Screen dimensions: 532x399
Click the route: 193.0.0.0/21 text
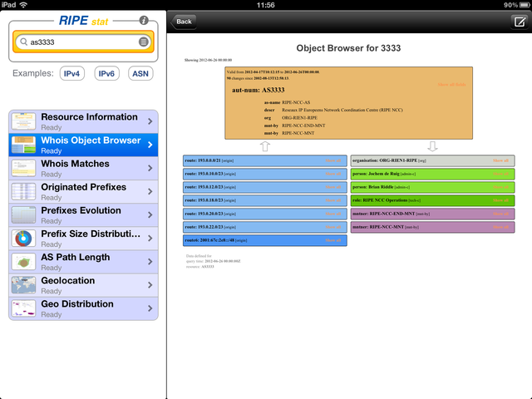click(x=203, y=160)
